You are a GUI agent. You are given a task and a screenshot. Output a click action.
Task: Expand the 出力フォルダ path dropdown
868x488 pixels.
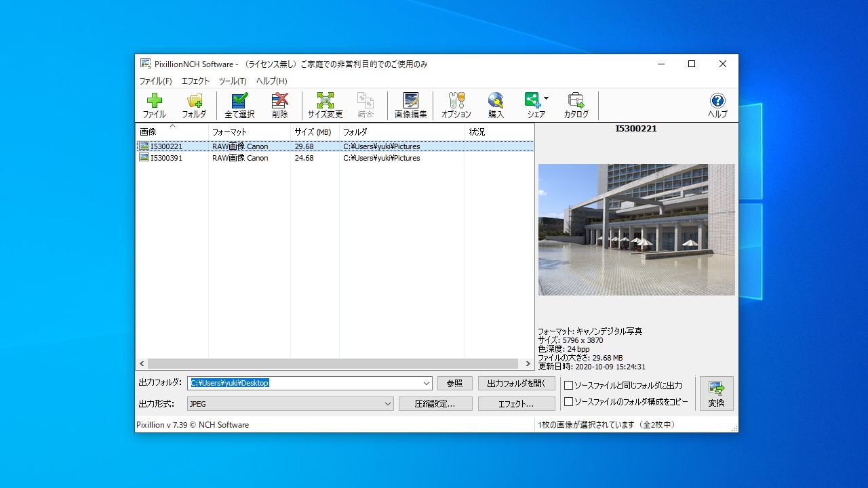tap(426, 384)
